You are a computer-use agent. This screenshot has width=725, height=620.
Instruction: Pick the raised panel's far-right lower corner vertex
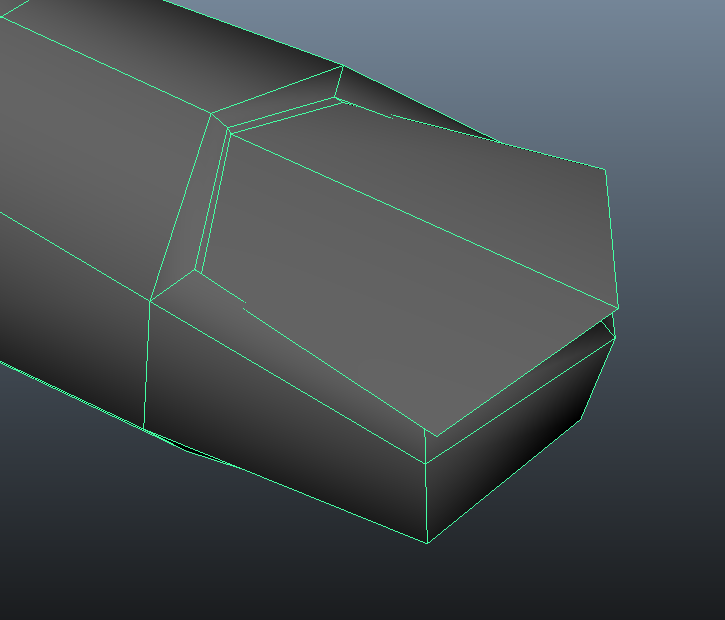(x=619, y=306)
